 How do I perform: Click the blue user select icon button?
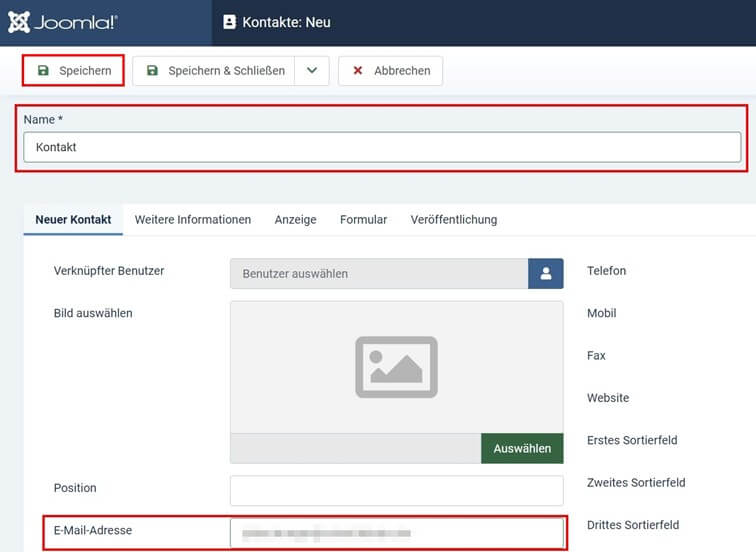tap(546, 274)
